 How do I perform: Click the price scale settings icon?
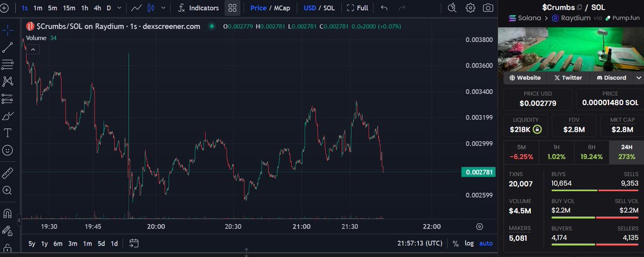[479, 226]
